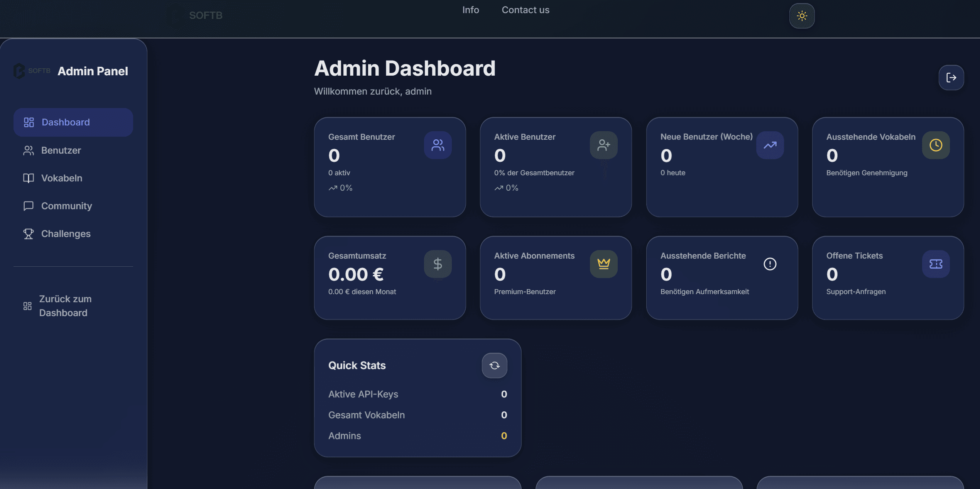Refresh the Quick Stats panel
Image resolution: width=980 pixels, height=489 pixels.
pyautogui.click(x=494, y=365)
